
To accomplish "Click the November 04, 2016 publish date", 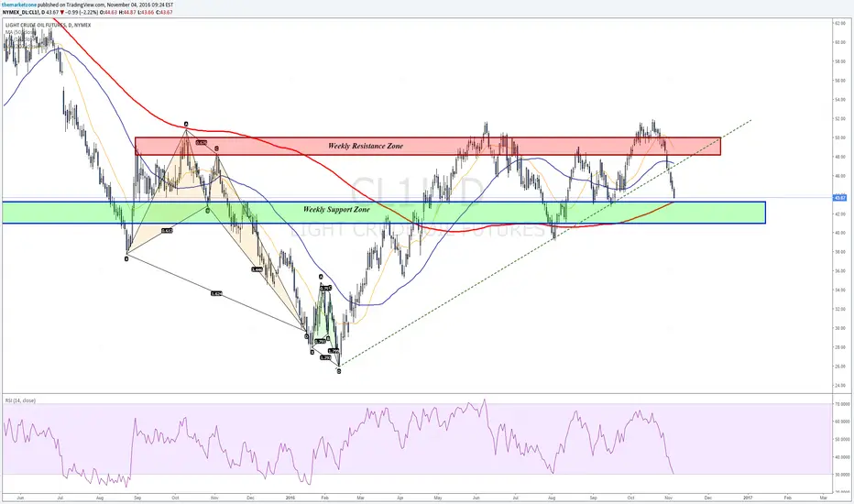I will 126,5.
